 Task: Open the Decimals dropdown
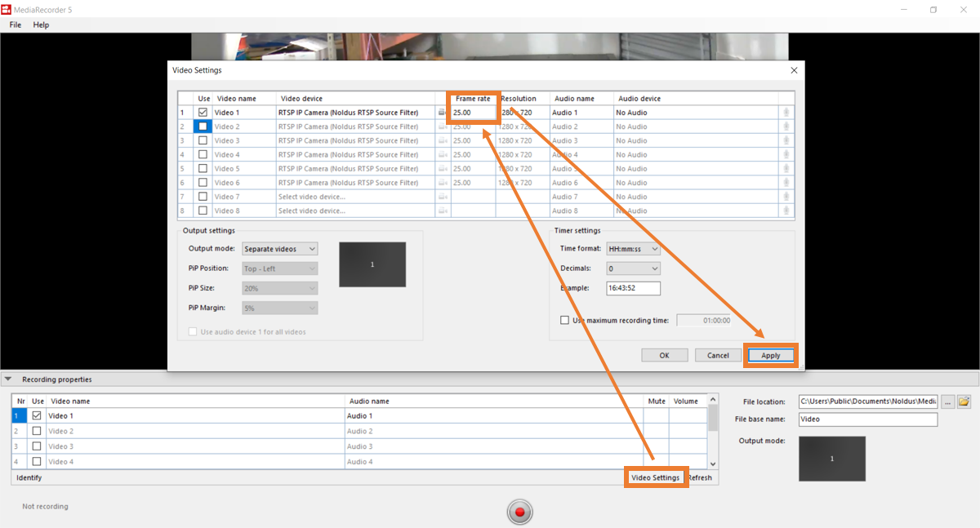[633, 268]
